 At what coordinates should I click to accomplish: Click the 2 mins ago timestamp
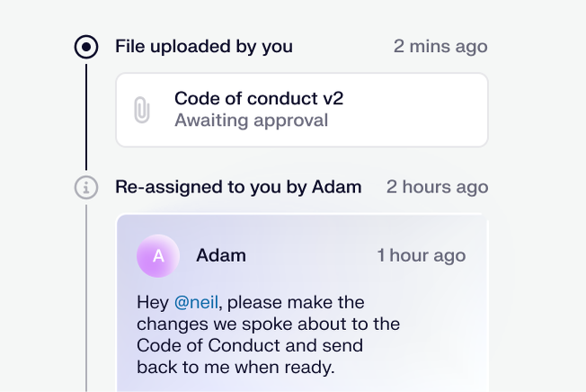(x=440, y=47)
